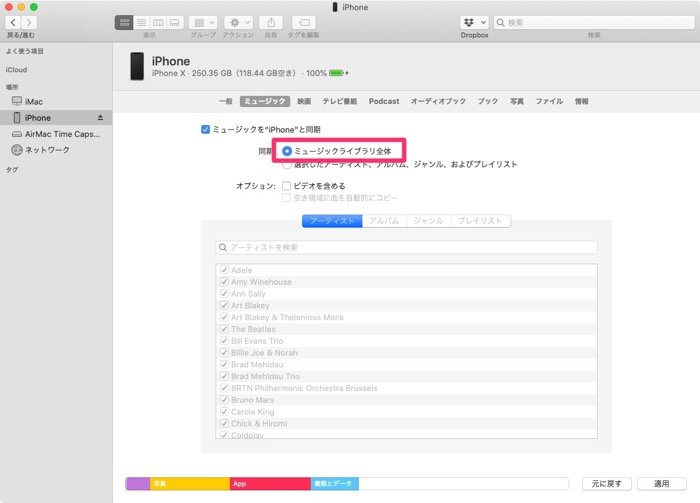Click into the Finder search field
The height and width of the screenshot is (503, 700).
594,22
